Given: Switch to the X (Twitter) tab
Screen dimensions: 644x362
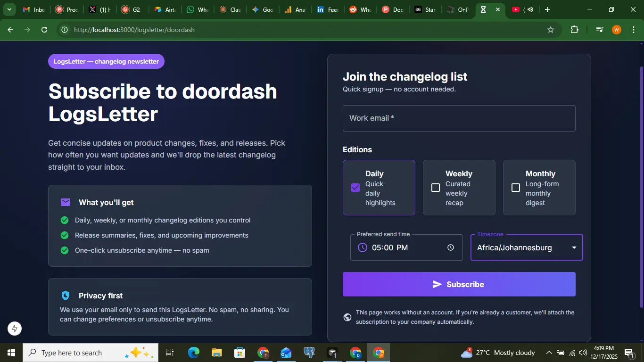Looking at the screenshot, I should (100, 9).
